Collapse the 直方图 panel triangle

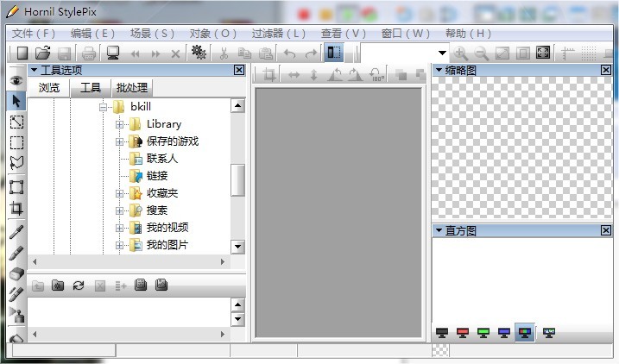pos(439,230)
